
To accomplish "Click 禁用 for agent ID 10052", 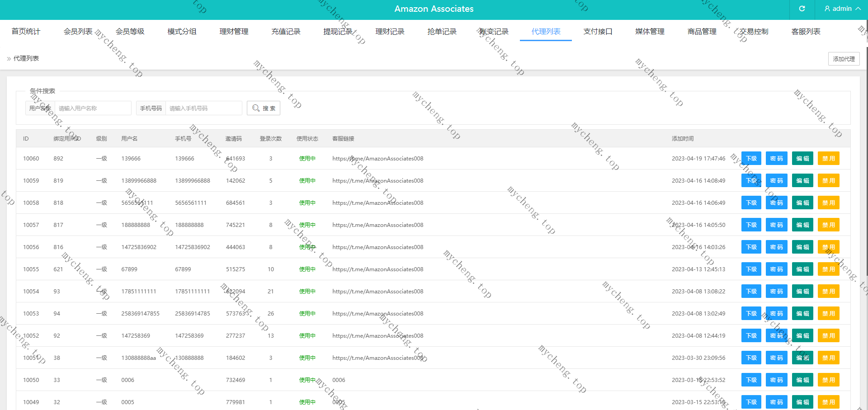I will 829,335.
